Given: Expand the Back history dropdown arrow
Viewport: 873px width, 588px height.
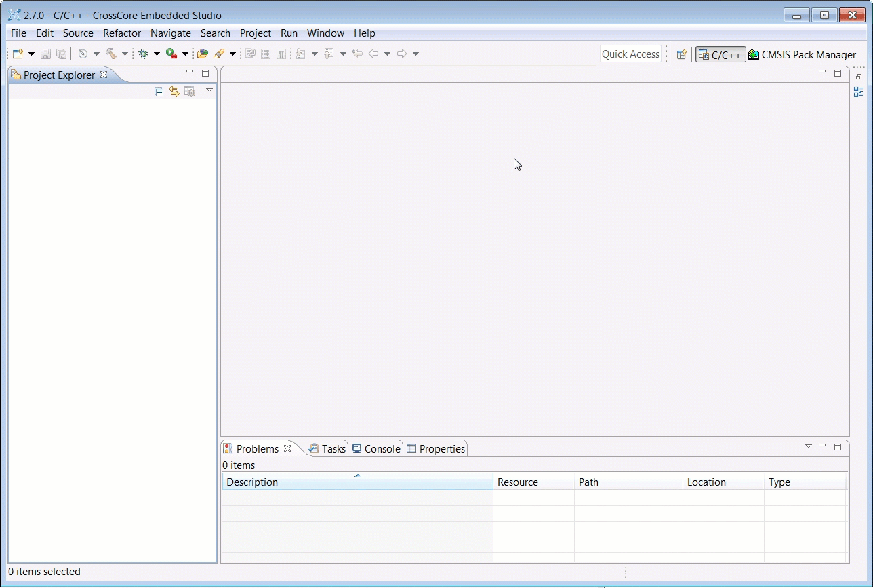Looking at the screenshot, I should pyautogui.click(x=387, y=54).
